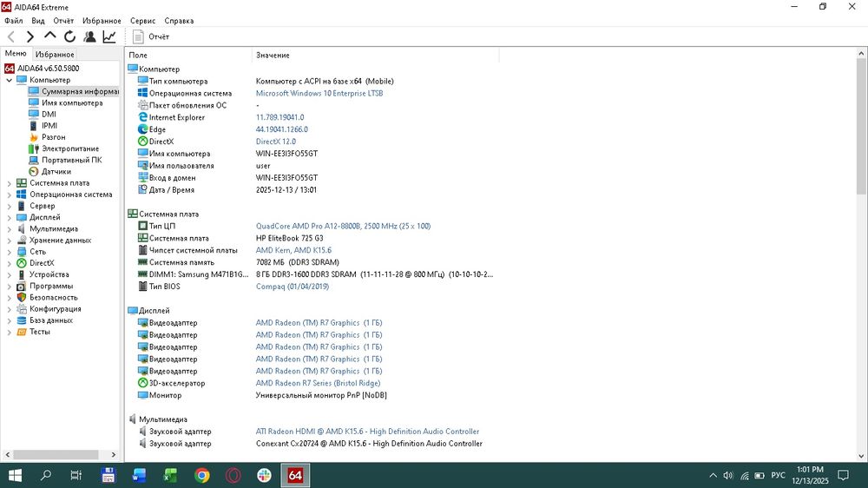
Task: Expand the Сеть tree node
Action: [x=9, y=252]
